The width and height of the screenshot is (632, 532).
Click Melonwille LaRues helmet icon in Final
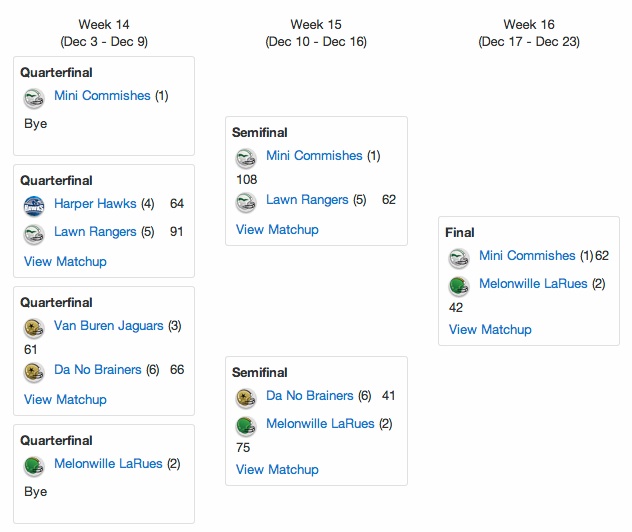click(x=459, y=287)
